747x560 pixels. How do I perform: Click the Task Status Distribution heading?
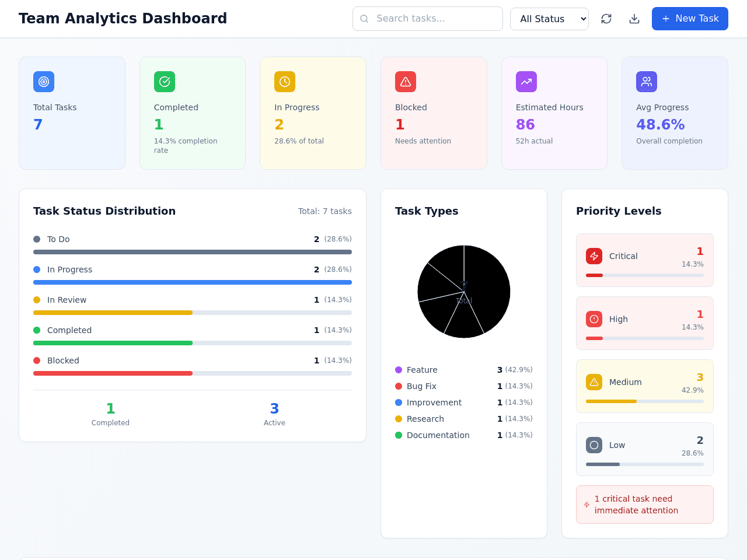tap(104, 211)
